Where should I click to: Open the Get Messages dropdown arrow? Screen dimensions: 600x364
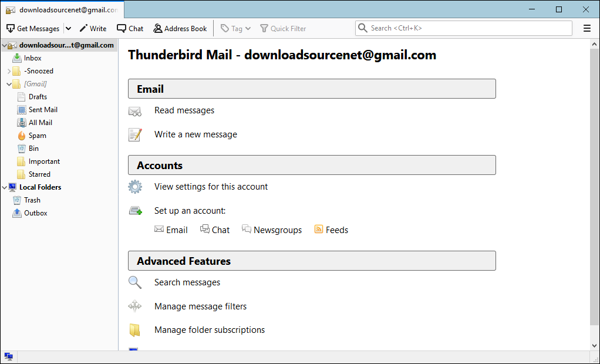(68, 28)
